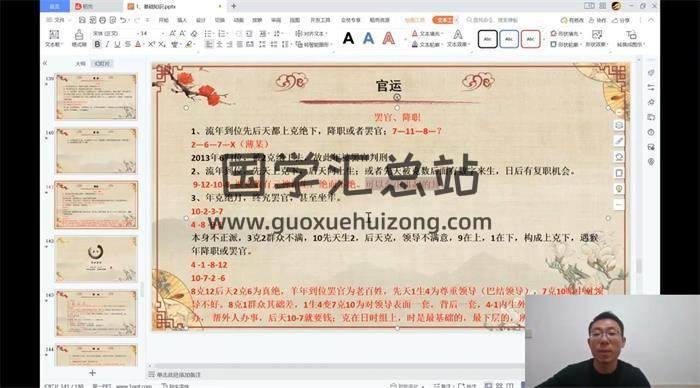Click the Save icon in quick access bar
700x388 pixels.
click(x=82, y=20)
